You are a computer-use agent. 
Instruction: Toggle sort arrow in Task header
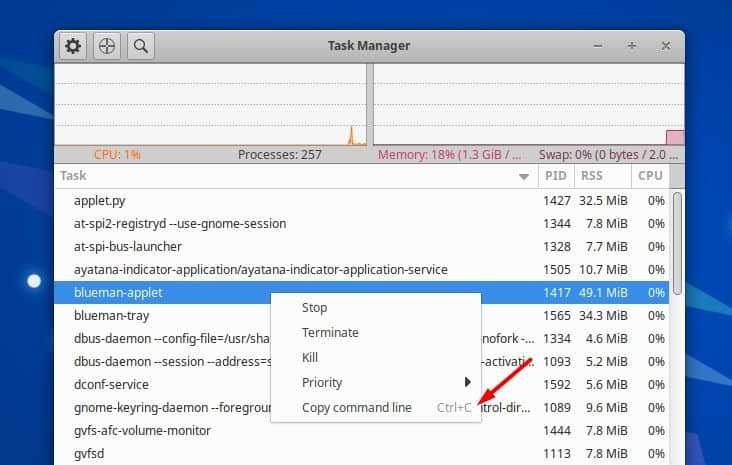click(x=524, y=176)
